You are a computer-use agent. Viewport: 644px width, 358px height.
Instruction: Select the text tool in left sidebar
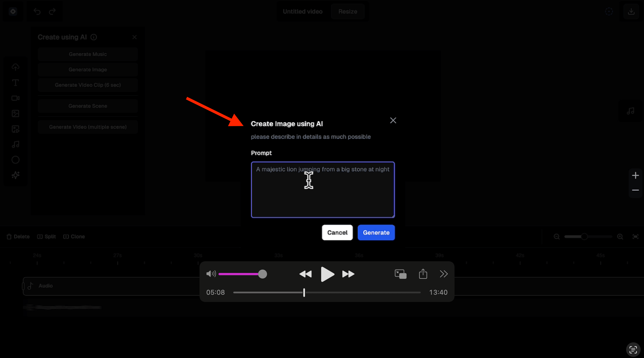tap(15, 83)
